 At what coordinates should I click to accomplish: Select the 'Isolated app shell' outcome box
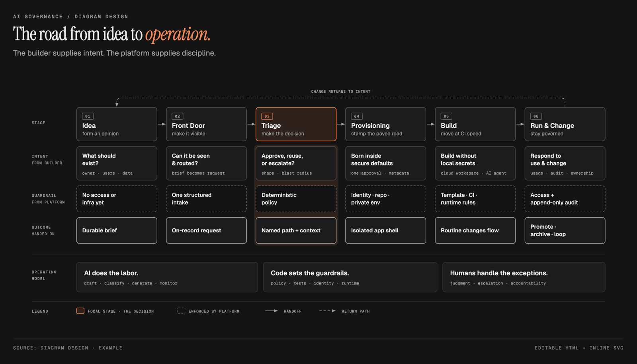(x=385, y=230)
